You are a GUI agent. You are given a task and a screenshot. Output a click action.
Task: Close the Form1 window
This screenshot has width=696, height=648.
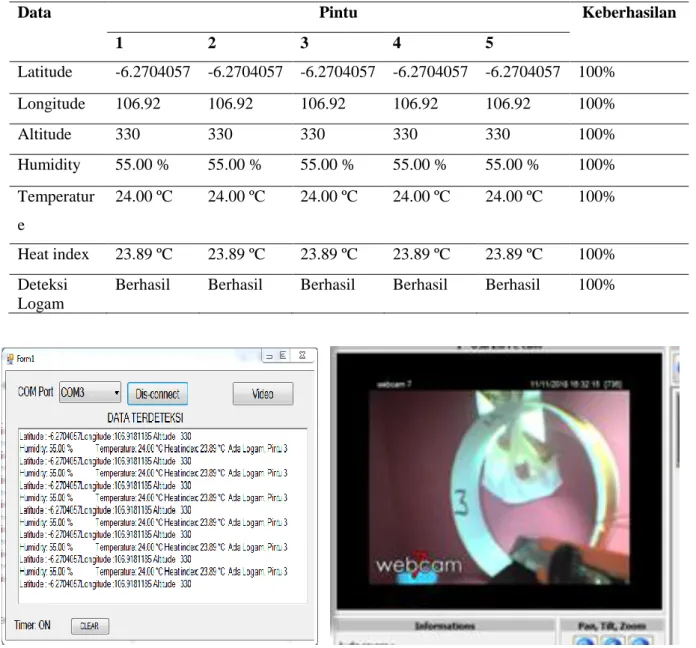[x=302, y=356]
